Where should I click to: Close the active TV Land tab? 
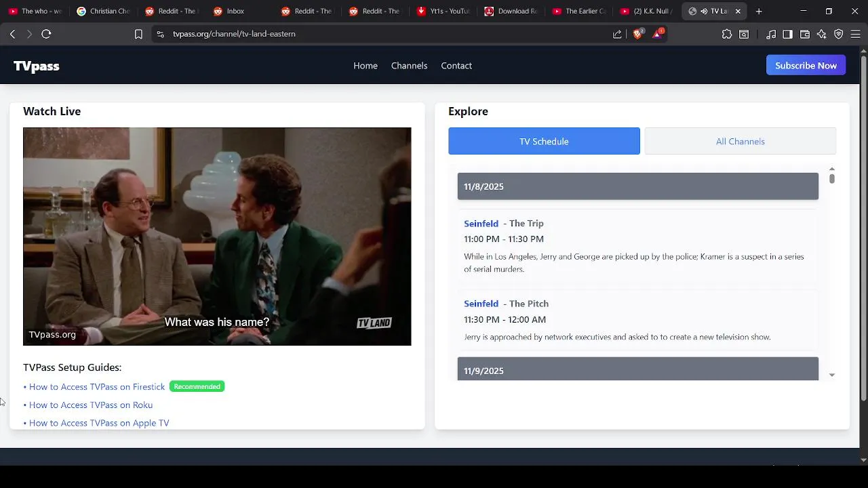(738, 11)
